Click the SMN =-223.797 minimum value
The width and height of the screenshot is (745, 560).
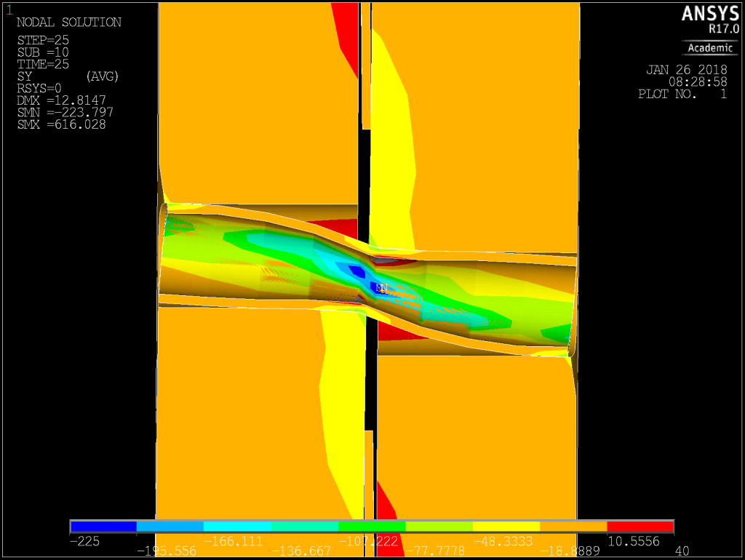click(x=64, y=113)
